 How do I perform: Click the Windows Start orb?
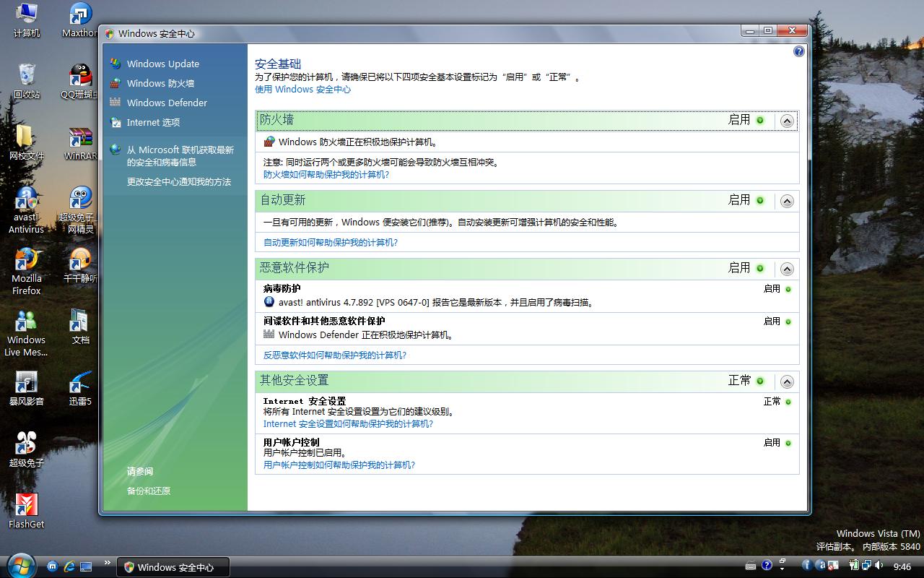click(x=19, y=566)
